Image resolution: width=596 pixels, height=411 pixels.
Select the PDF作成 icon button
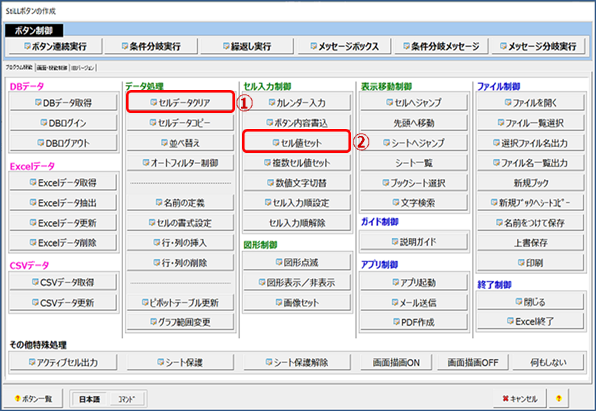pos(414,322)
